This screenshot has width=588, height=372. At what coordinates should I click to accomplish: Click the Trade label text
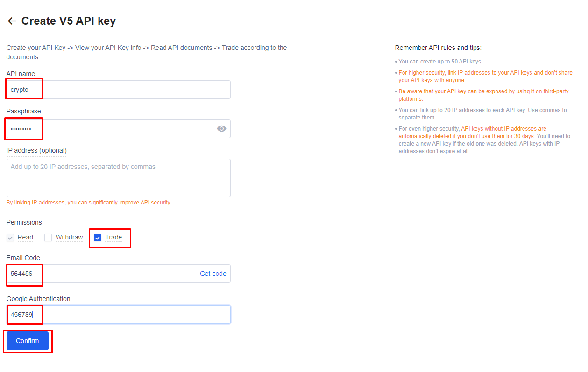[x=113, y=237]
